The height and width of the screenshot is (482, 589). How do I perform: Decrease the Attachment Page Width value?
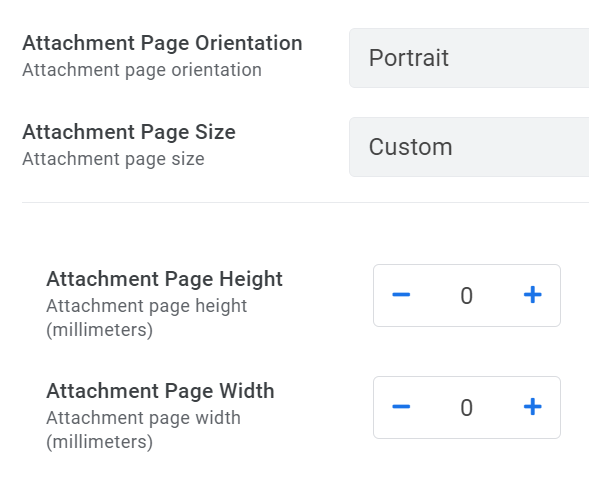point(401,407)
